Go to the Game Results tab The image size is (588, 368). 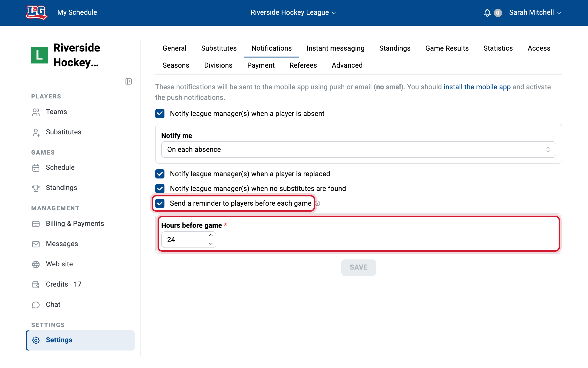point(447,48)
